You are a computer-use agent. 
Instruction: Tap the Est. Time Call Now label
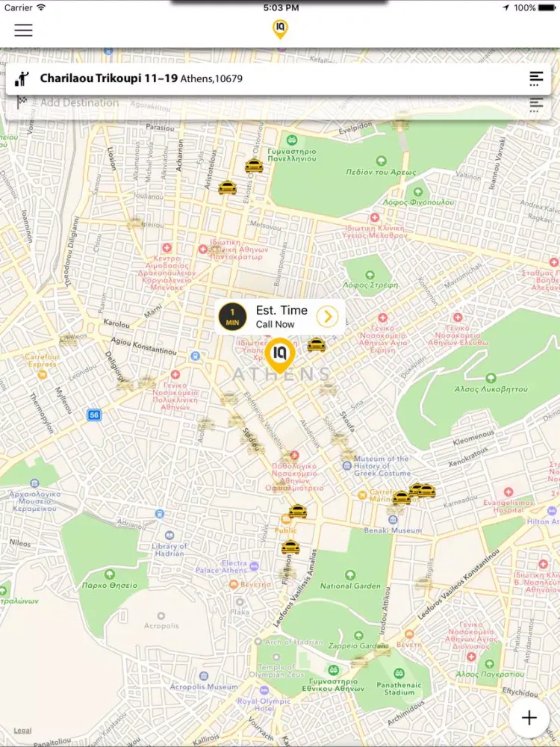tap(281, 317)
